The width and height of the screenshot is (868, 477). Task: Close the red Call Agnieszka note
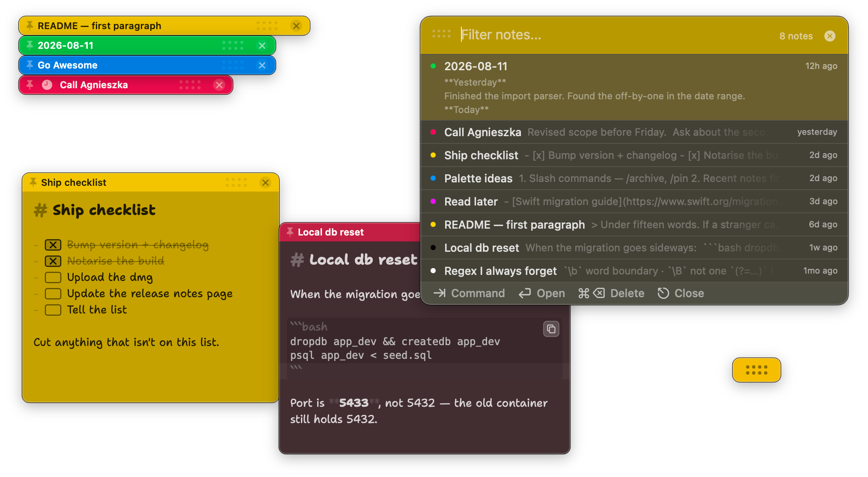tap(219, 85)
